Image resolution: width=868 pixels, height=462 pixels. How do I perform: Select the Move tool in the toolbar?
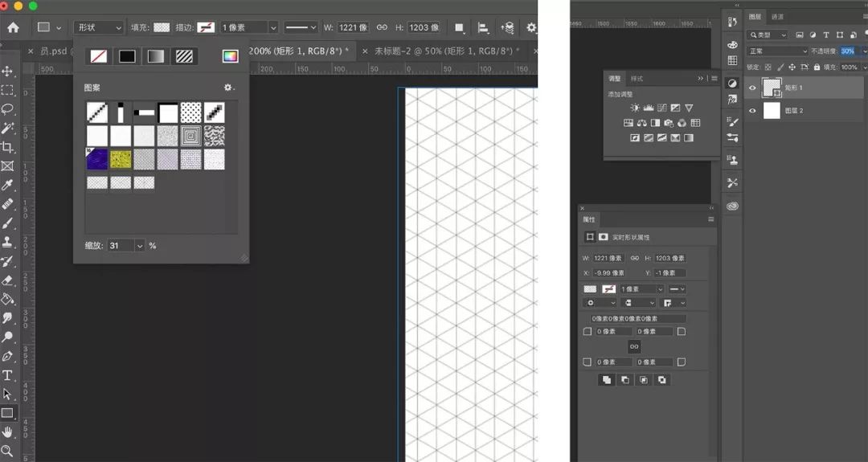[8, 72]
